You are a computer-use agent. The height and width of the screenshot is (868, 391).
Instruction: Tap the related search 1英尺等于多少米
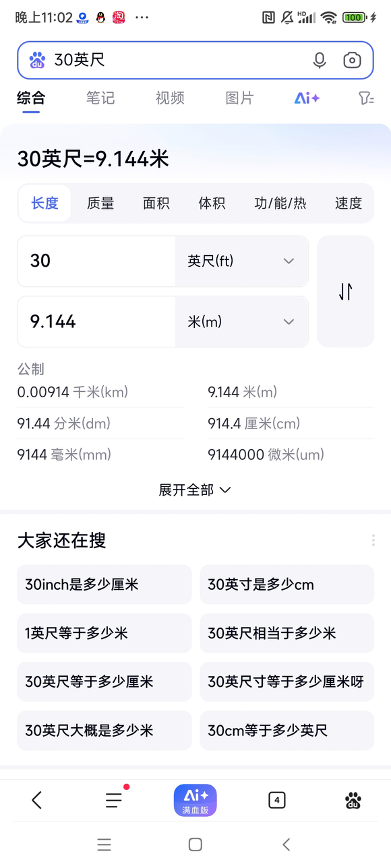click(104, 633)
